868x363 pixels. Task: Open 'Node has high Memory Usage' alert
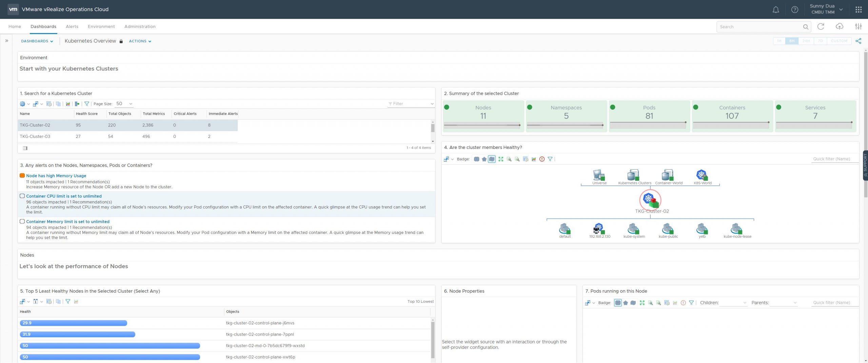(56, 176)
